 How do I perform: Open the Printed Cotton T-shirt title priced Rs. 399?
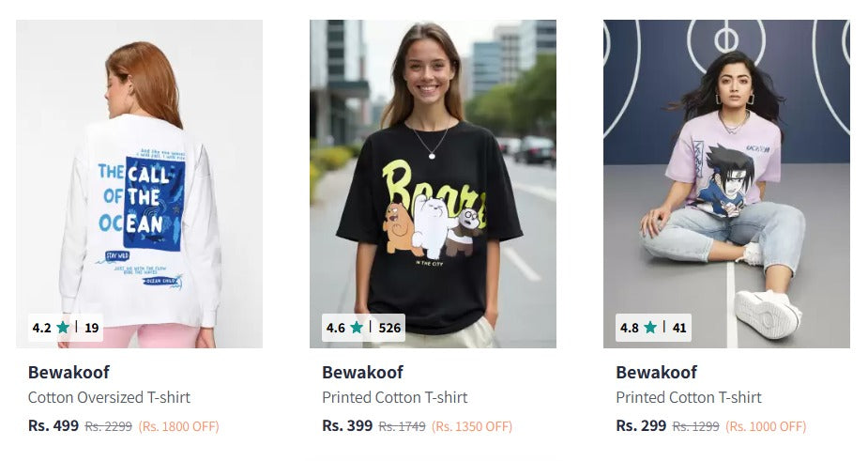(395, 397)
